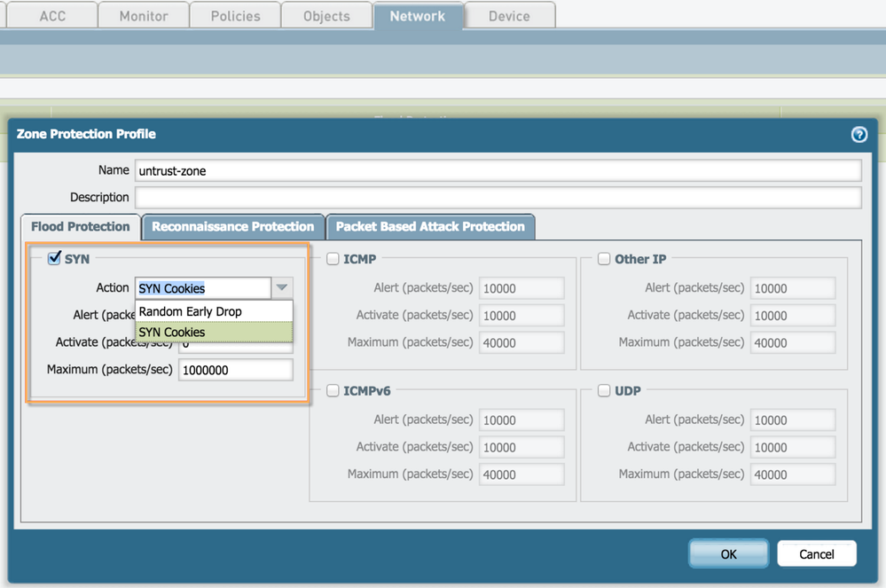
Task: Click the SYN Action dropdown arrow
Action: point(282,287)
